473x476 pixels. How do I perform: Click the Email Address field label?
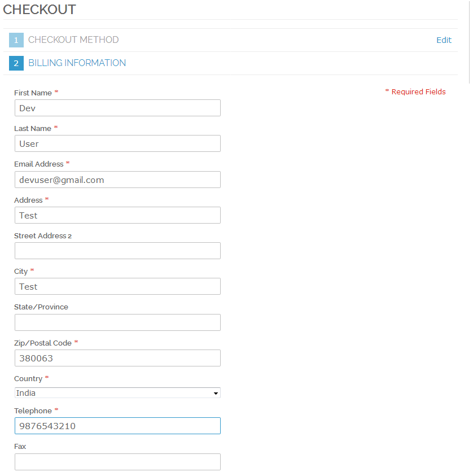click(38, 164)
